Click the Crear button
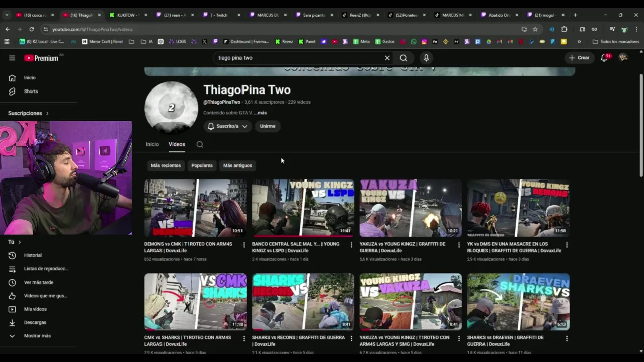Screen dimensions: 644x362 (579, 58)
